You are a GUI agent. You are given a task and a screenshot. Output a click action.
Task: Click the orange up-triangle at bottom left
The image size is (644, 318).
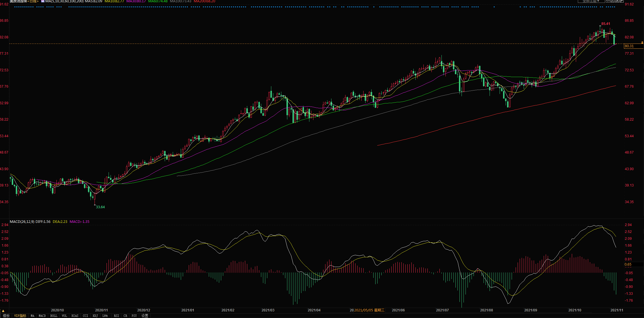coord(3,311)
